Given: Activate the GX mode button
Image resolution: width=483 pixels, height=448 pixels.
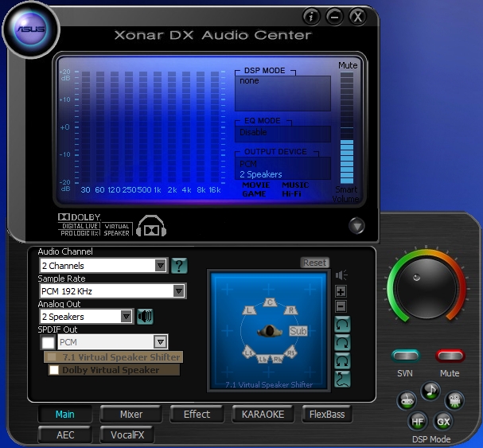Looking at the screenshot, I should coord(443,421).
